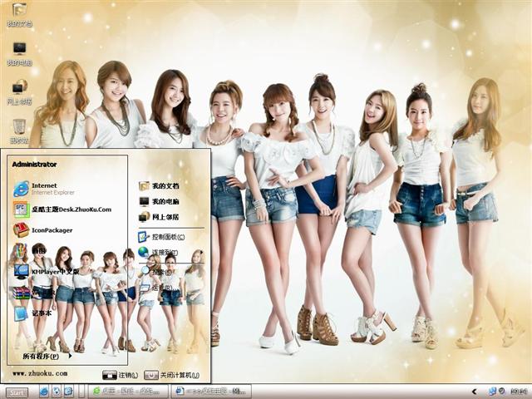Open the My Computer desktop icon
This screenshot has height=399, width=532.
19,53
